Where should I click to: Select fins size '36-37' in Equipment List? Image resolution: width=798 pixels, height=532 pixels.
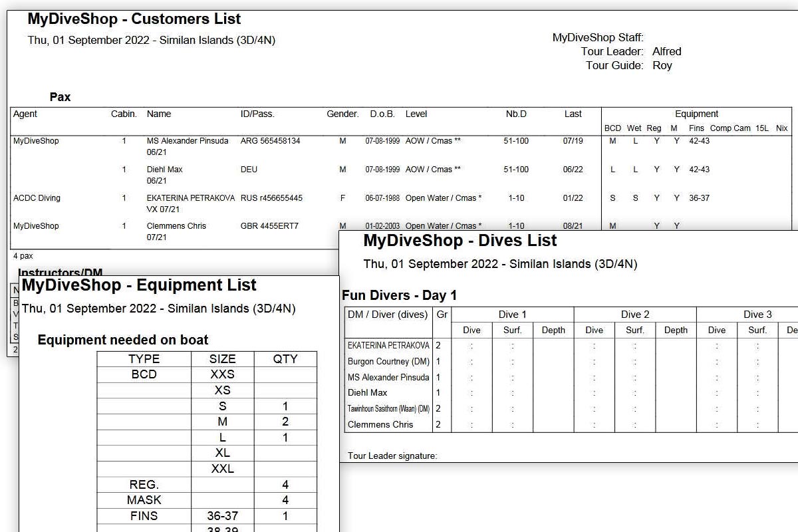[x=223, y=516]
